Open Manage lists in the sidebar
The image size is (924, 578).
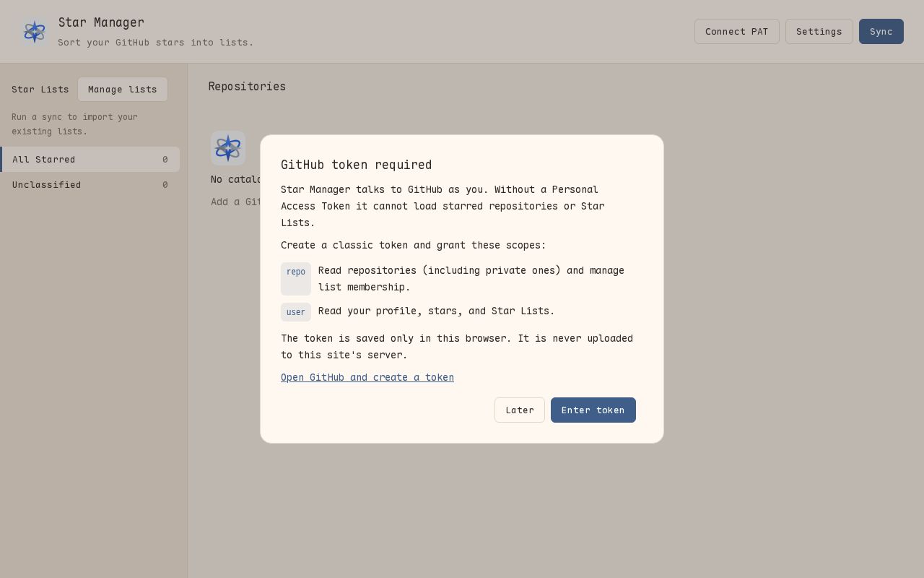123,90
